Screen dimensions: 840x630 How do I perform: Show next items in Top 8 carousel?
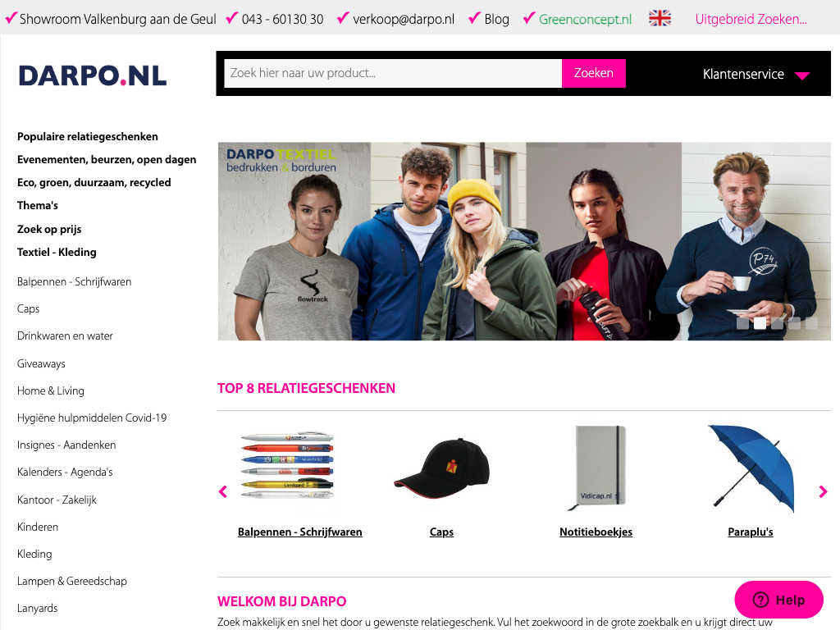tap(823, 491)
